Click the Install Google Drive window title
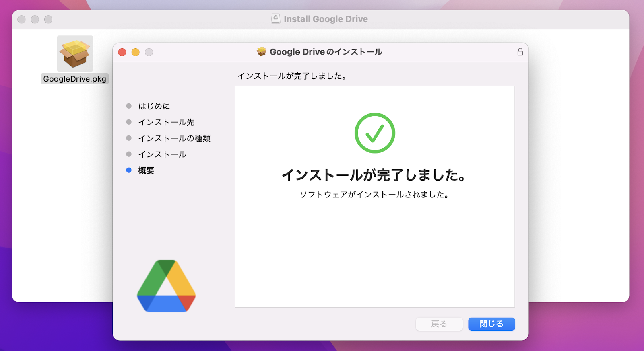 click(326, 19)
